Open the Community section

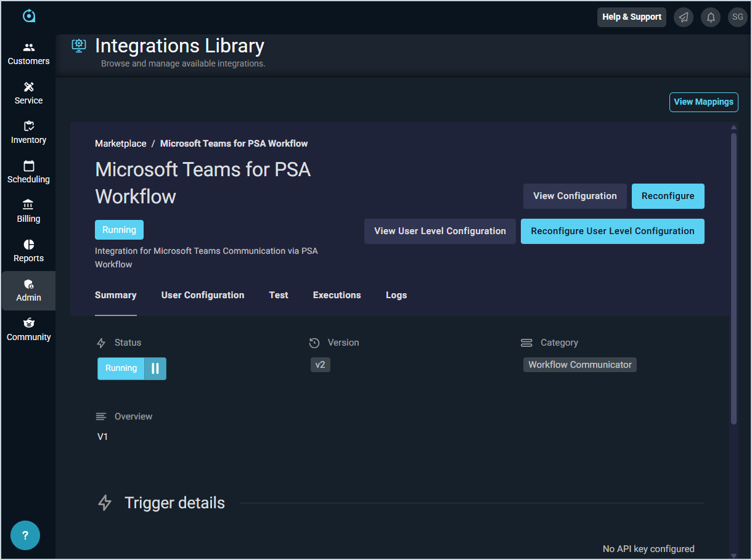[x=28, y=330]
